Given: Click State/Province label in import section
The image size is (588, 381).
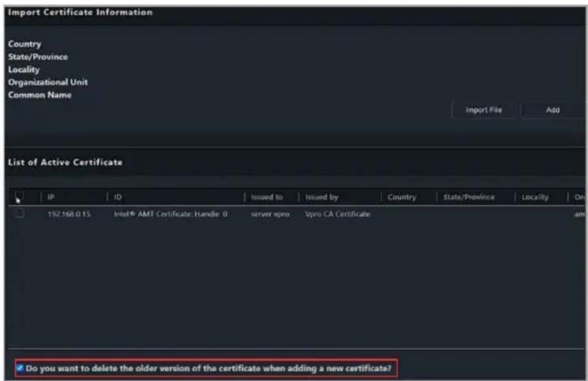Looking at the screenshot, I should (x=38, y=57).
